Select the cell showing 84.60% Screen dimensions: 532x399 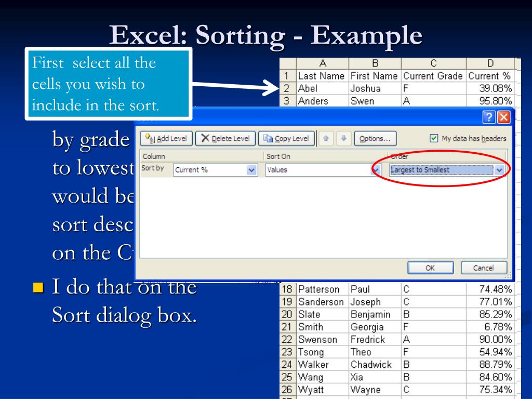click(490, 377)
